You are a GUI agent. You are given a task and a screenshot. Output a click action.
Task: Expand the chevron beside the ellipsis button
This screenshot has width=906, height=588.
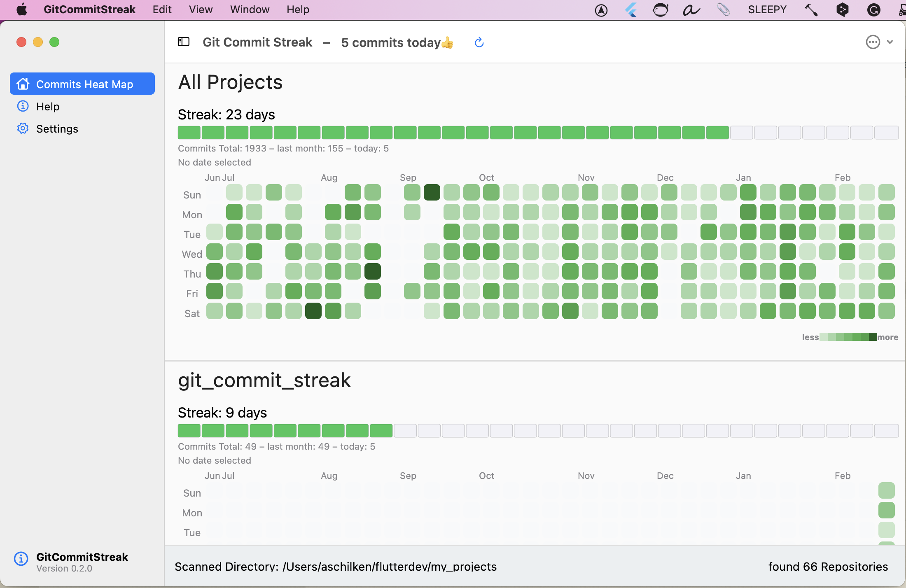(890, 42)
